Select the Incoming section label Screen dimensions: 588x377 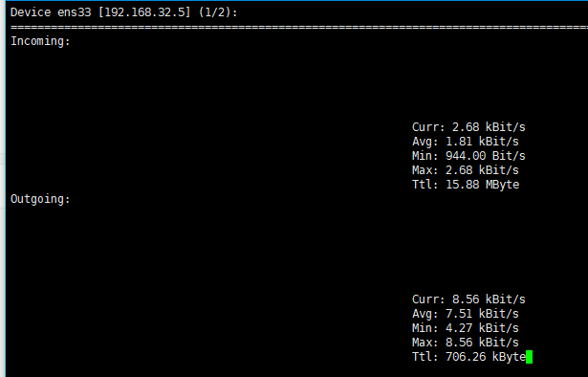point(40,41)
